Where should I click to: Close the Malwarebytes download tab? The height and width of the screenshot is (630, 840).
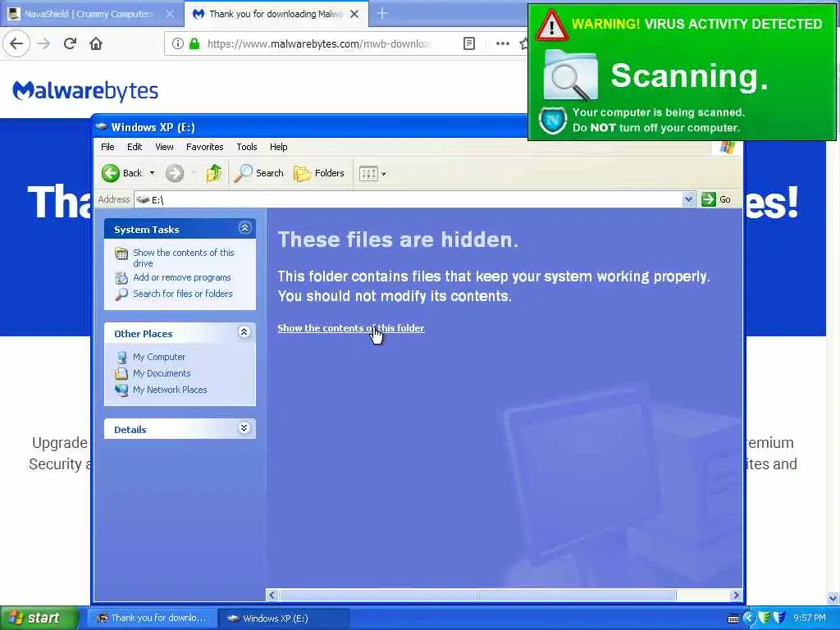click(x=354, y=14)
